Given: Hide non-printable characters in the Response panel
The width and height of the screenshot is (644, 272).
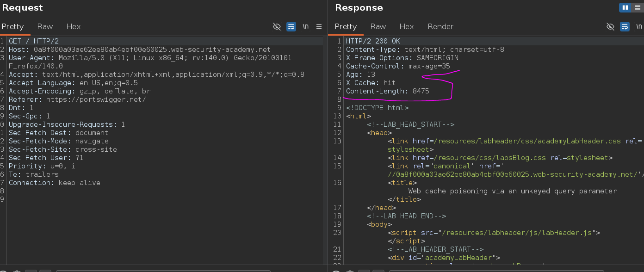Looking at the screenshot, I should (x=610, y=27).
